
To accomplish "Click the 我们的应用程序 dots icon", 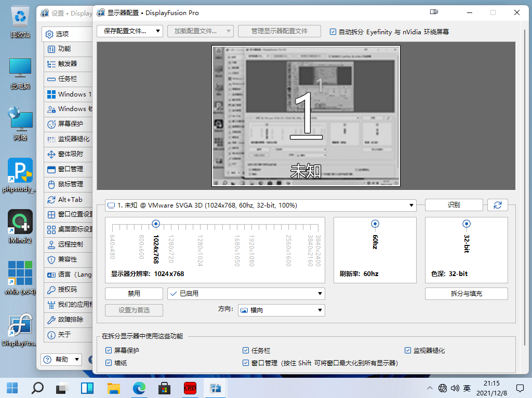I will click(x=51, y=305).
